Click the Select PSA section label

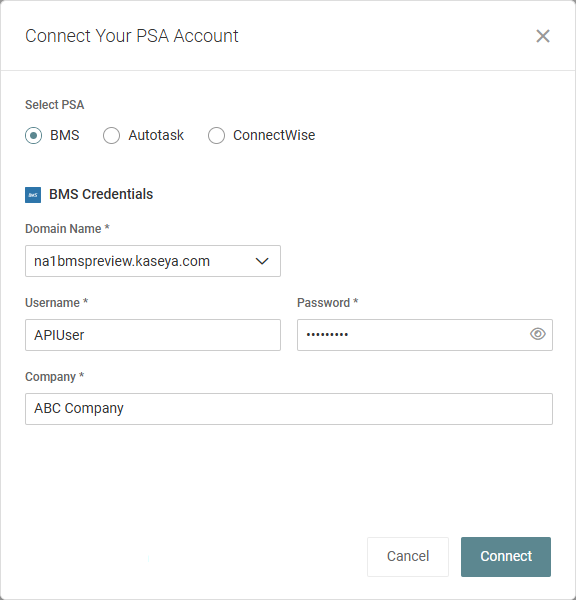[x=54, y=105]
